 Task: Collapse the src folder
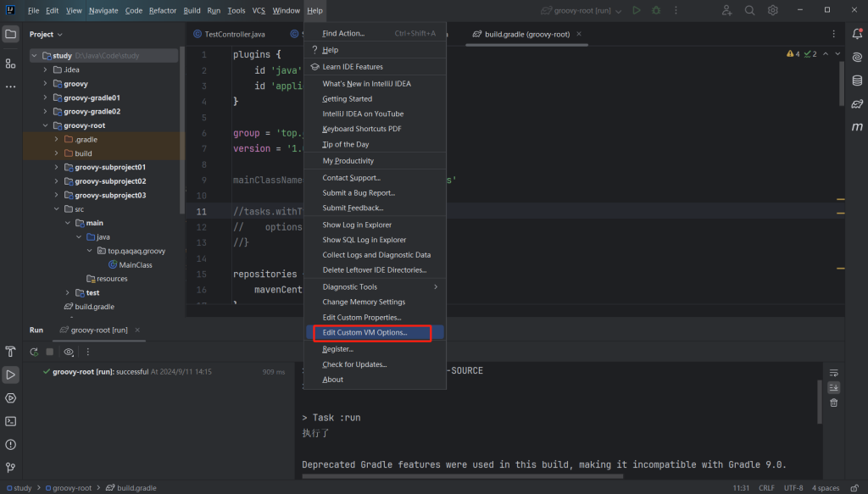click(57, 209)
